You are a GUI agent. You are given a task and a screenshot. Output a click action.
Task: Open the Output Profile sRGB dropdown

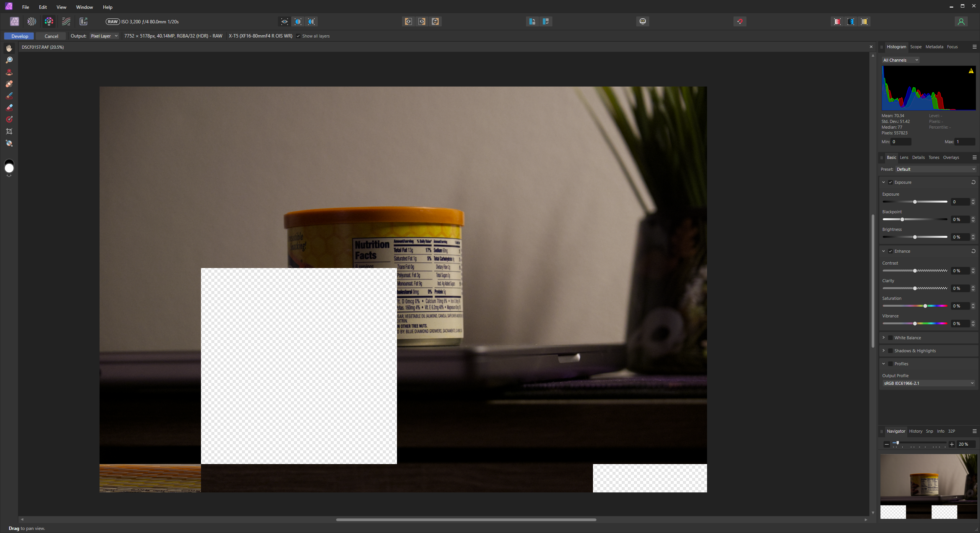point(928,383)
